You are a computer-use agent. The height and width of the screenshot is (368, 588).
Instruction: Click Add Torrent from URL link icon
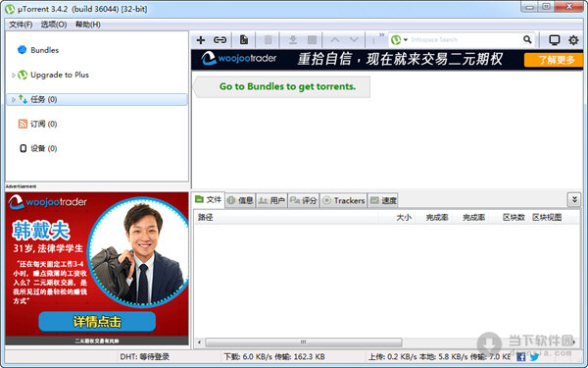tap(220, 40)
